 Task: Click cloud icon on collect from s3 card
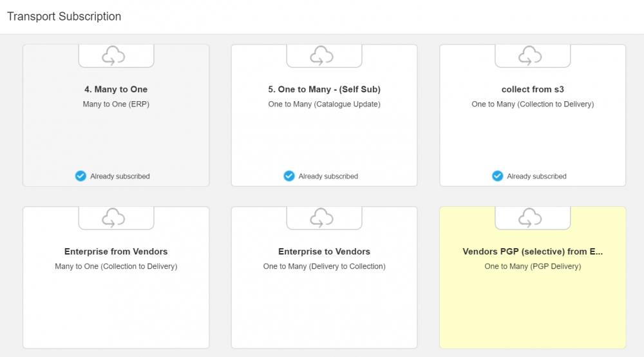pos(530,55)
